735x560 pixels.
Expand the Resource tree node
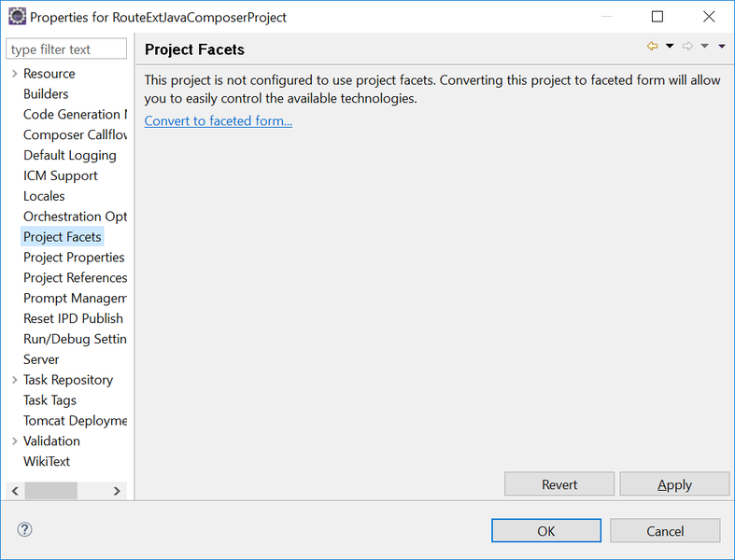point(15,74)
